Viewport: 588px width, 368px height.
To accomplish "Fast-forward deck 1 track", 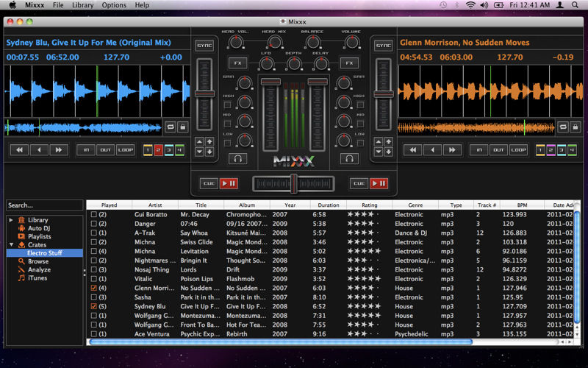I will coord(59,150).
